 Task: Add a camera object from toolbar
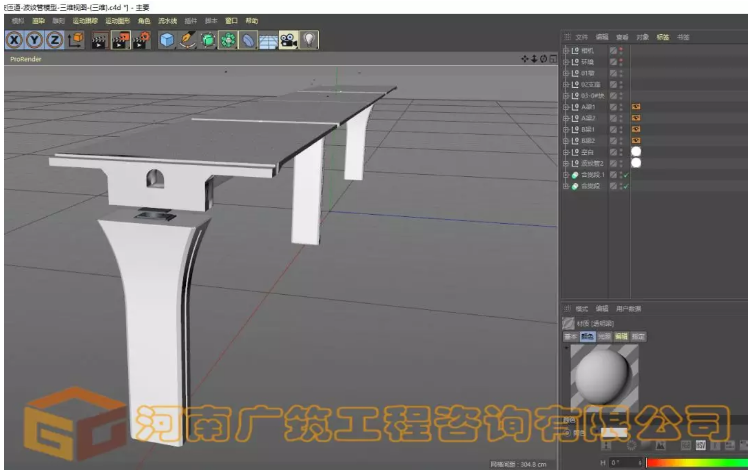288,40
